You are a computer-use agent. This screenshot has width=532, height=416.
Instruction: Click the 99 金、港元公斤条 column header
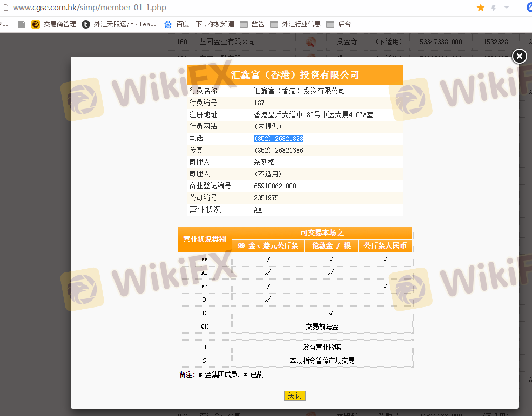pos(268,246)
